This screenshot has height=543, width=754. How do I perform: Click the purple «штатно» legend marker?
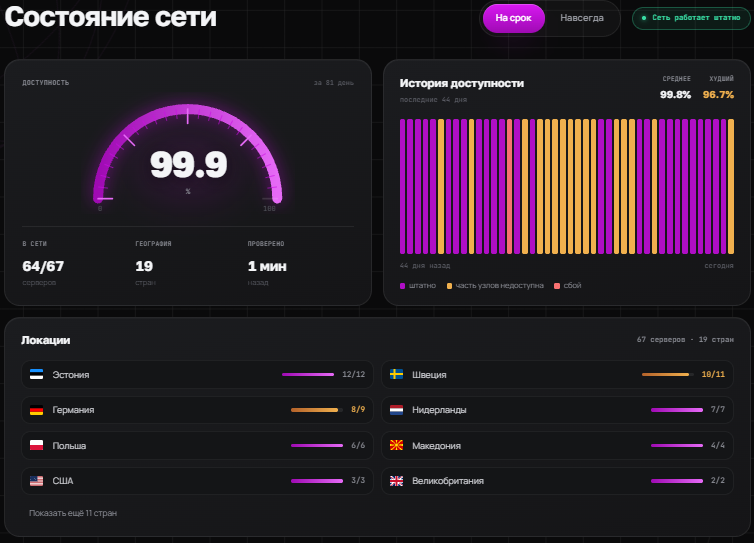402,286
